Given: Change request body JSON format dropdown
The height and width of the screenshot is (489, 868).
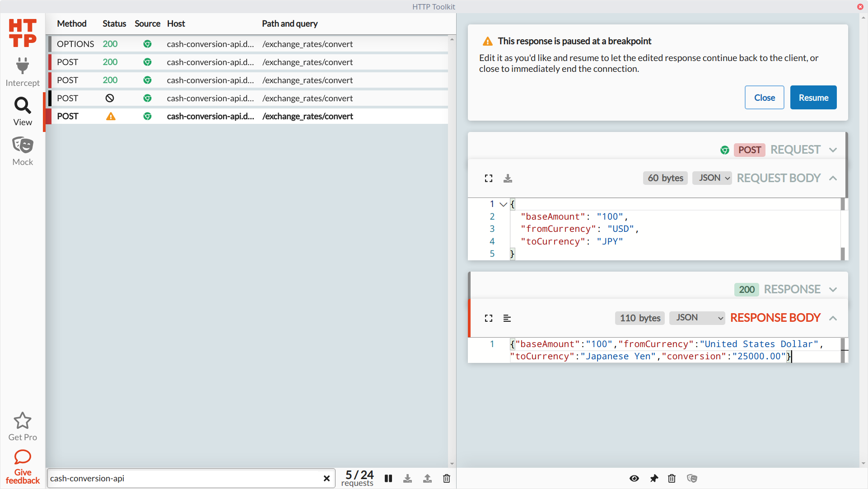Looking at the screenshot, I should [x=712, y=178].
